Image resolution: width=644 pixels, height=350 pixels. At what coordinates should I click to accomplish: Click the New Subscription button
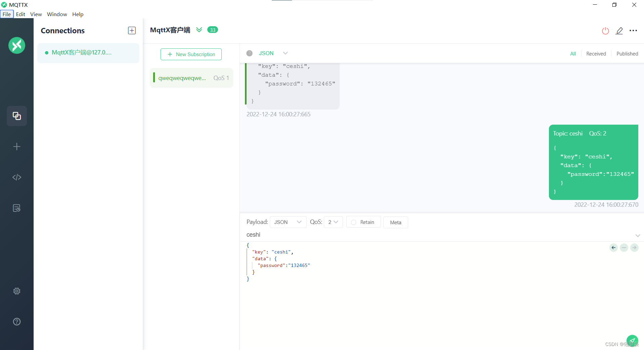[191, 54]
